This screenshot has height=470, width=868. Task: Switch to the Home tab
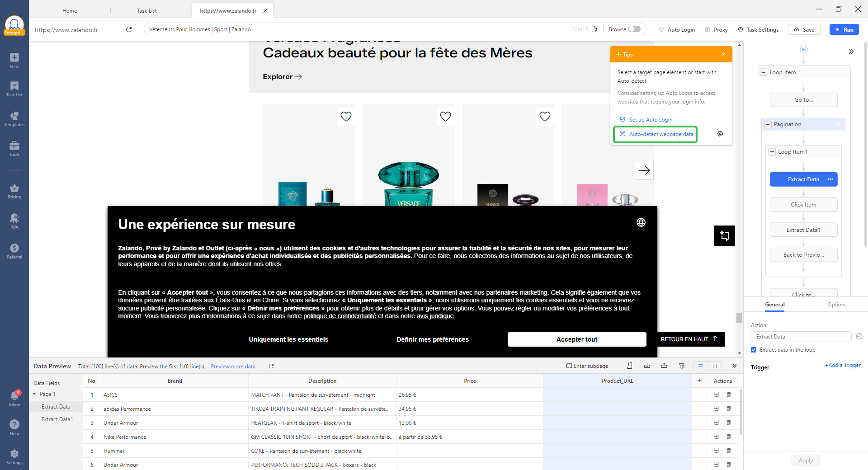click(70, 10)
